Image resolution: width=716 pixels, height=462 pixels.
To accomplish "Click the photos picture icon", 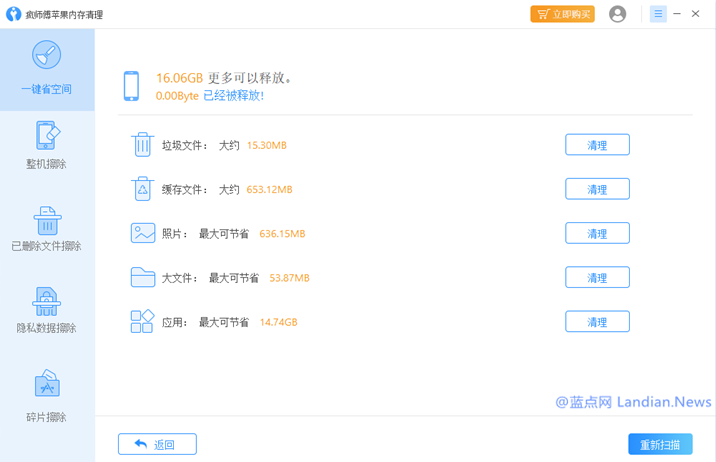I will click(142, 233).
